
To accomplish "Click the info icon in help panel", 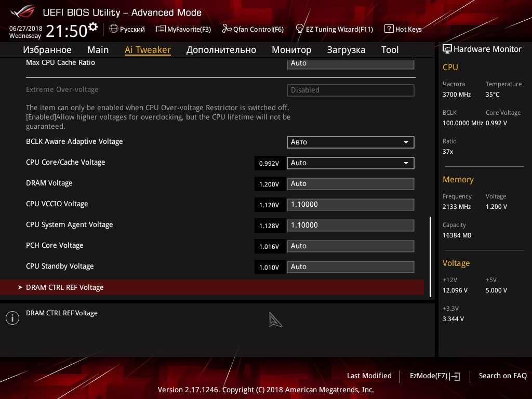I will pyautogui.click(x=12, y=318).
